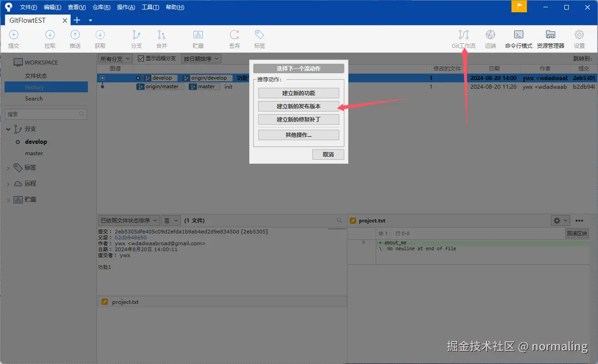Click parent commit link b2db948e50

click(131, 238)
